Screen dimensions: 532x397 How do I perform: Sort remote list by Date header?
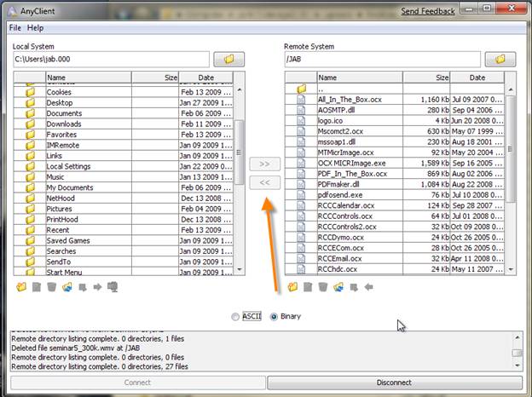477,78
